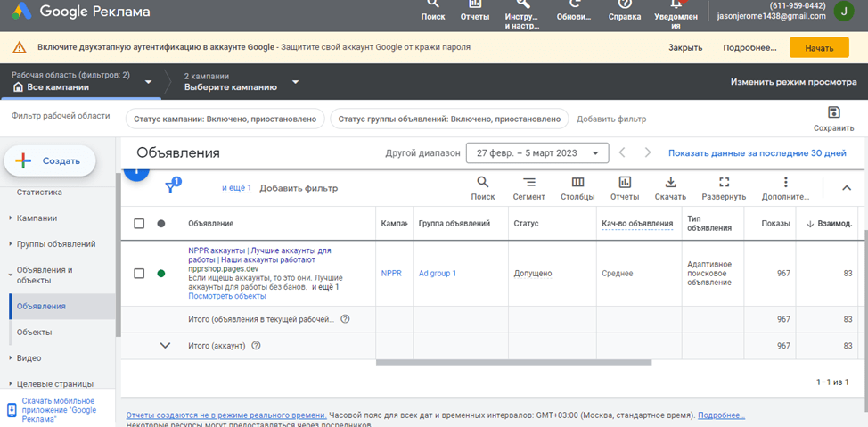Image resolution: width=868 pixels, height=427 pixels.
Task: Click the Expand fullscreen icon
Action: 724,182
